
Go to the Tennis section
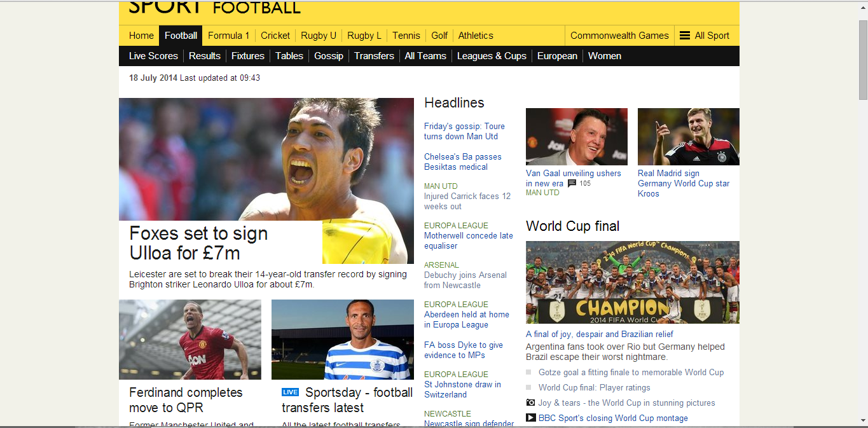click(406, 36)
